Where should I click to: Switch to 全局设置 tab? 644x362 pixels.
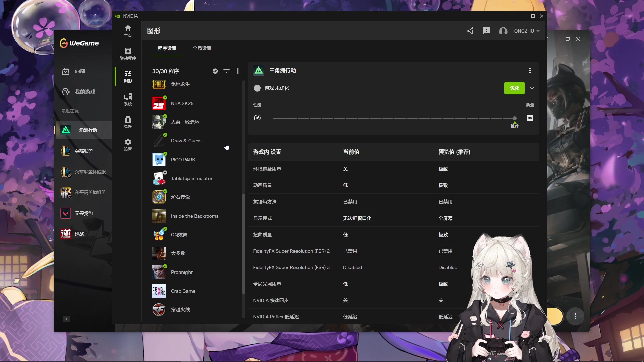(x=202, y=48)
